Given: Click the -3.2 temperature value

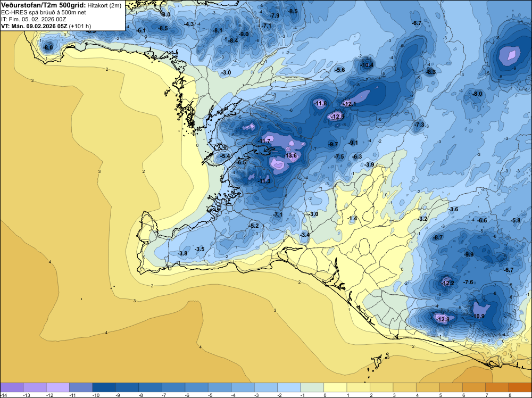Looking at the screenshot, I should coord(422,219).
